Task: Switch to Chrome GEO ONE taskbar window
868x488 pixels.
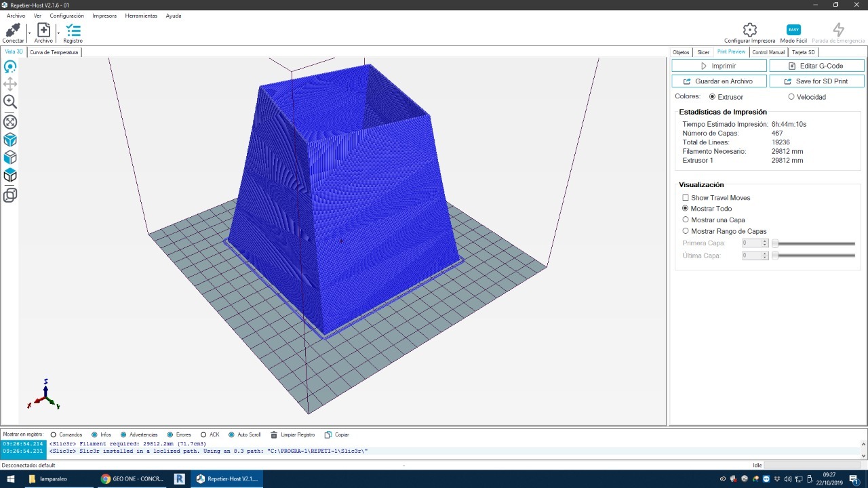Action: click(132, 479)
